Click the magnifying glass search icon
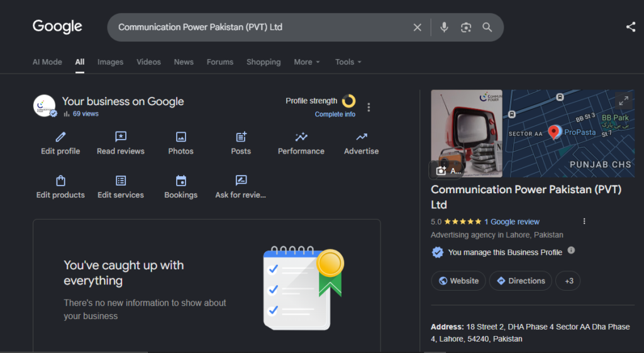 (487, 28)
